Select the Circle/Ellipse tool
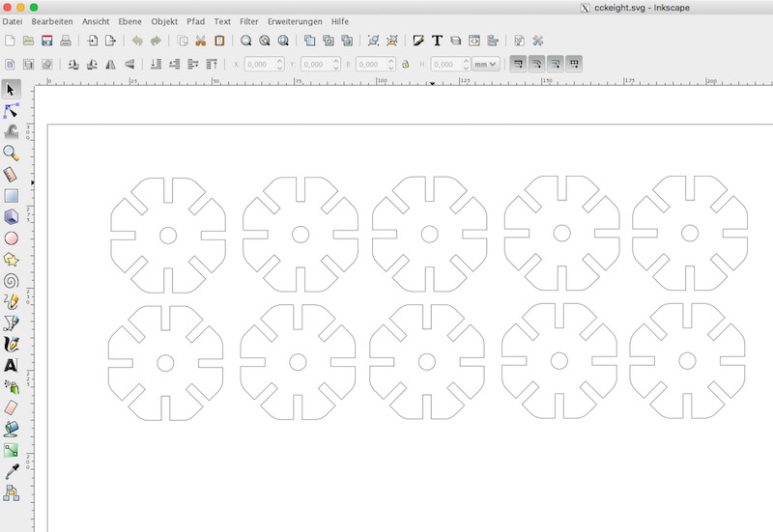 11,238
